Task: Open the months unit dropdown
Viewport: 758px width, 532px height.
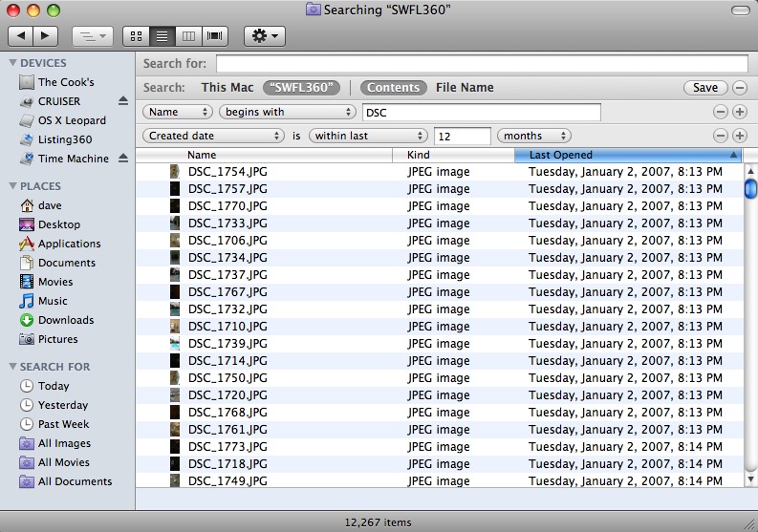Action: (534, 136)
